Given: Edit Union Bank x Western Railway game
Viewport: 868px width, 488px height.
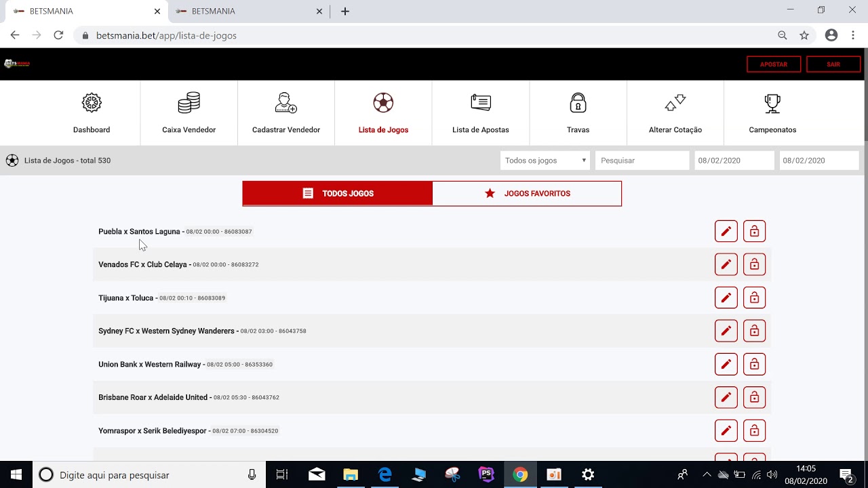Looking at the screenshot, I should click(x=726, y=364).
